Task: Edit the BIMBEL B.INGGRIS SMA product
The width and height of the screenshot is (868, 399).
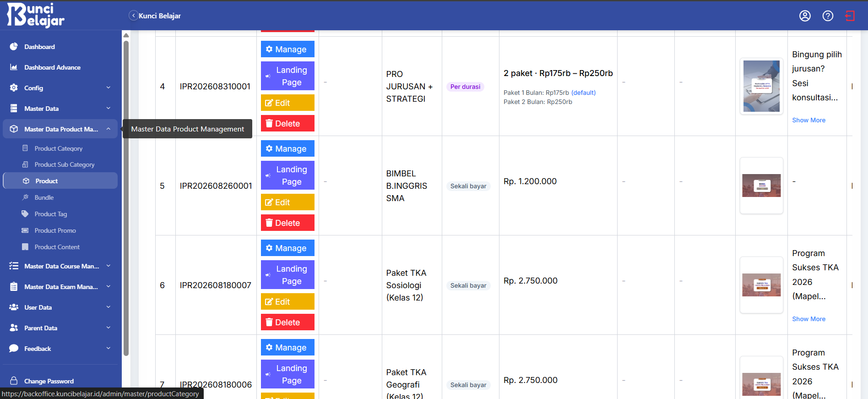Action: coord(288,202)
